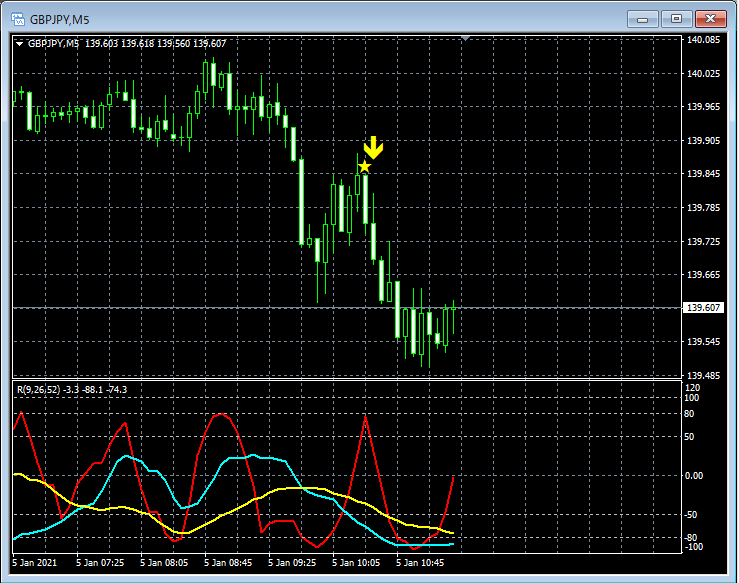
Task: Click the 140.085 price scale label
Action: coord(703,40)
